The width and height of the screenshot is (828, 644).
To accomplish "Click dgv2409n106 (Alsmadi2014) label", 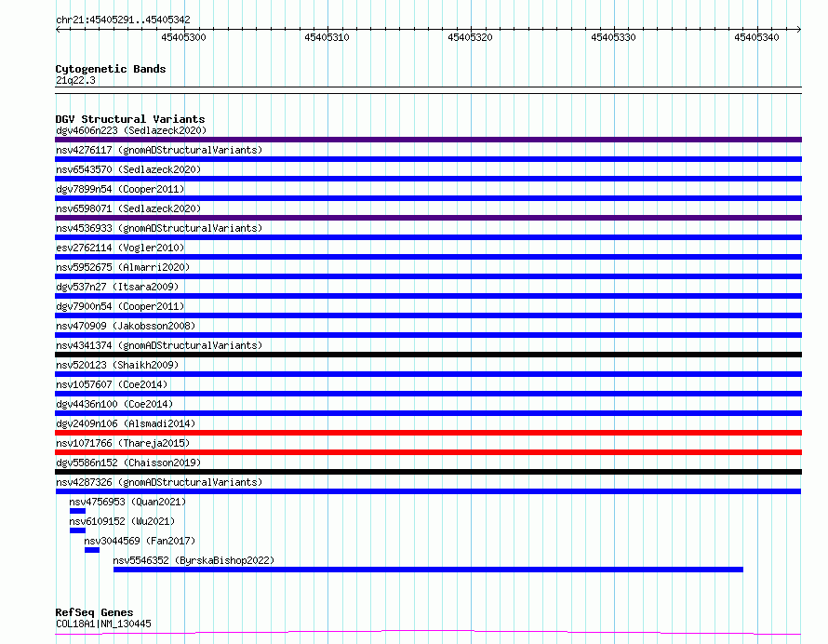I will tap(126, 423).
